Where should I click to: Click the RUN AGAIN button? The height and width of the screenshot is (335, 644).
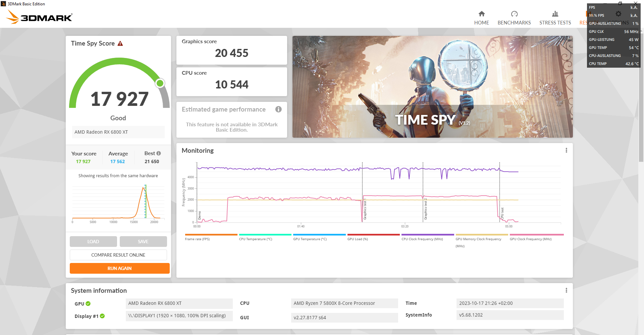pos(120,268)
